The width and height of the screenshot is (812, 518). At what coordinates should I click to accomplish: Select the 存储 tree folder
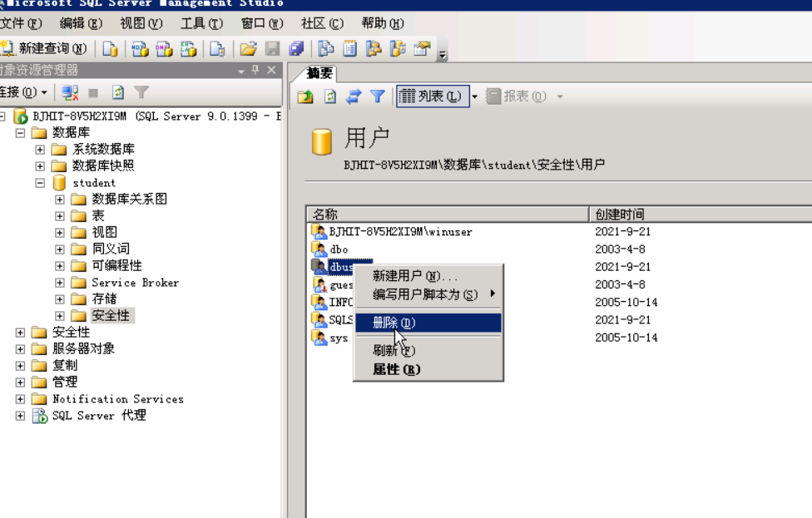coord(104,299)
